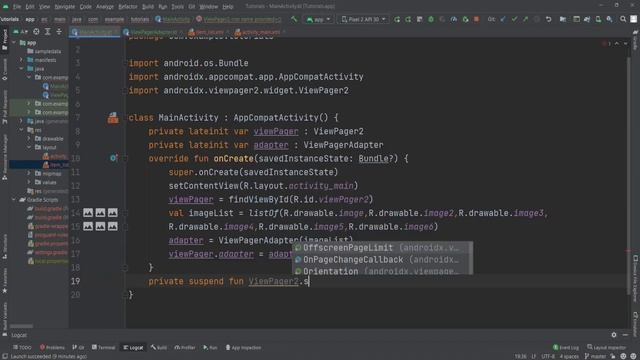This screenshot has width=640, height=360.
Task: Click the Select Opened File target icon
Action: pyautogui.click(x=36, y=31)
